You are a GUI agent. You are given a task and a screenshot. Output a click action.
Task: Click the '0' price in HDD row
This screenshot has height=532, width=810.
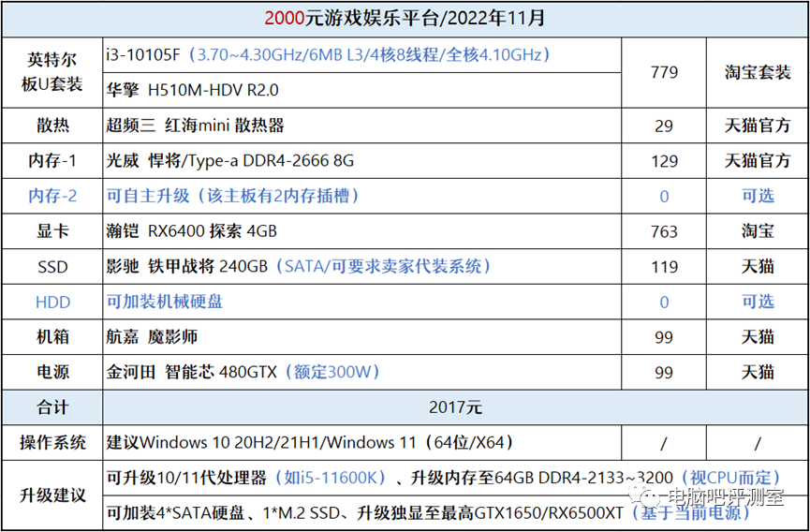[x=664, y=302]
